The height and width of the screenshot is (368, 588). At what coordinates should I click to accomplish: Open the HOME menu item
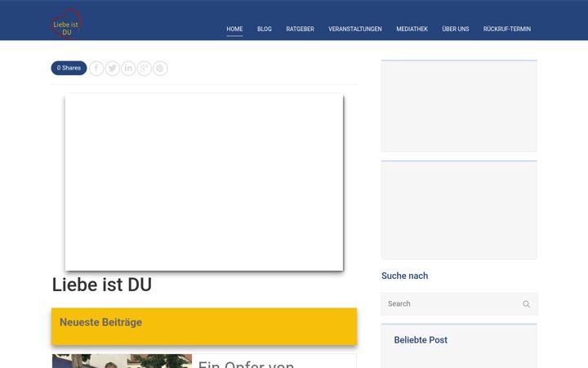[x=234, y=29]
